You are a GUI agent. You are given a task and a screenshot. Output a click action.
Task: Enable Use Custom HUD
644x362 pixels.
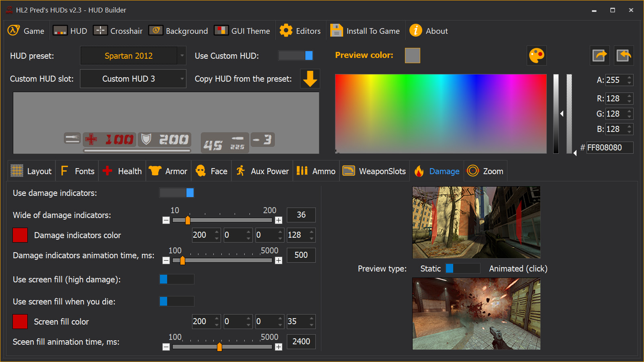point(296,56)
